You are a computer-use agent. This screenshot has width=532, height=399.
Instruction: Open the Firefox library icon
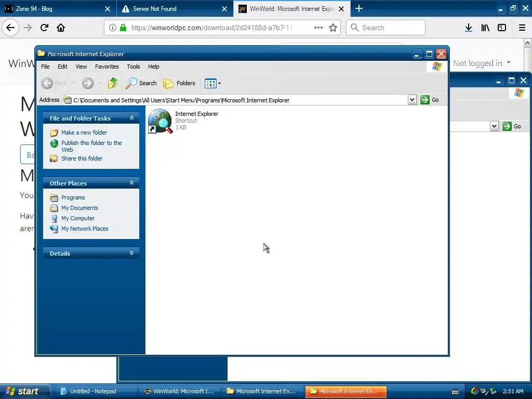click(485, 28)
